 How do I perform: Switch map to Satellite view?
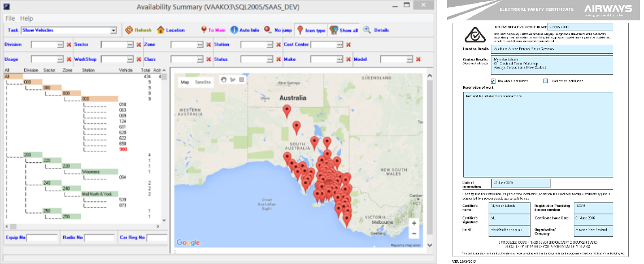click(x=203, y=82)
